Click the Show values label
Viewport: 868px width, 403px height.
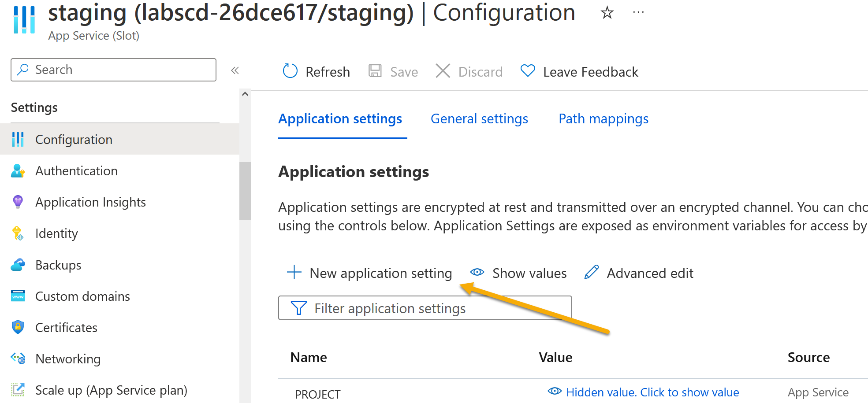pyautogui.click(x=529, y=273)
